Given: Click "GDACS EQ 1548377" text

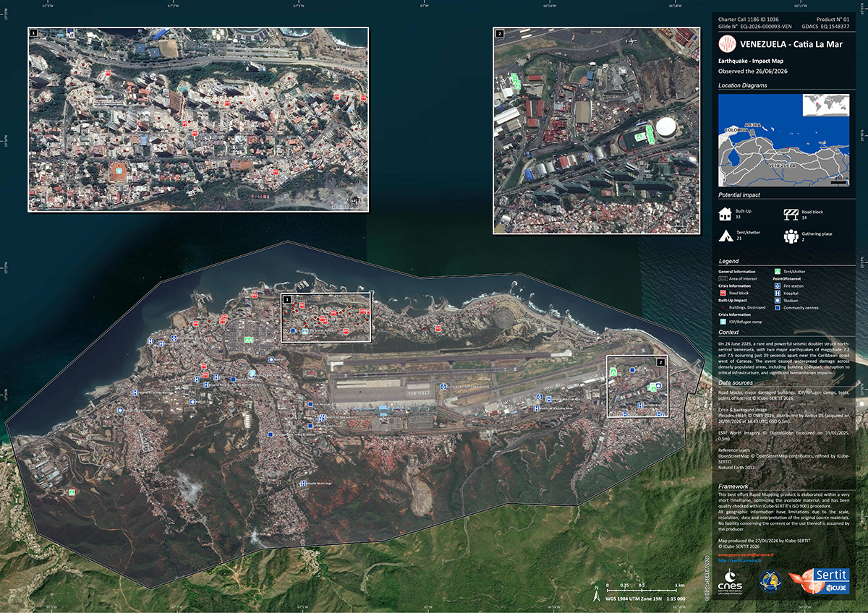Looking at the screenshot, I should (x=825, y=26).
